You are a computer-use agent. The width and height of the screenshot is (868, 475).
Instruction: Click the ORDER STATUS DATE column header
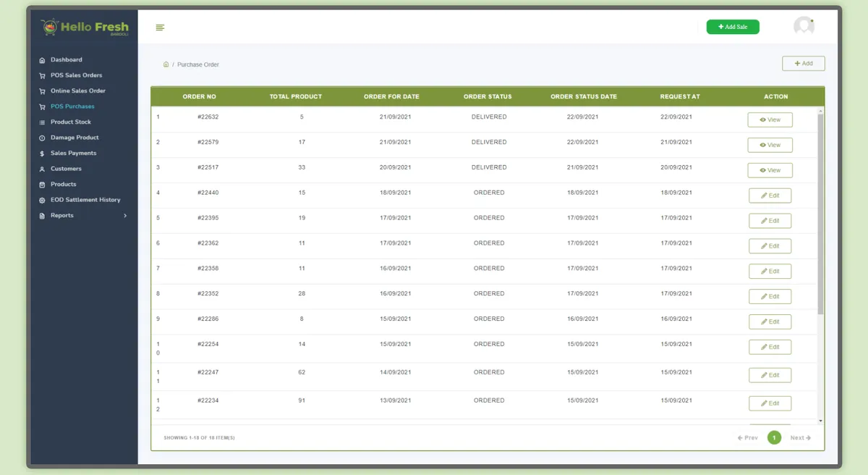(x=584, y=97)
